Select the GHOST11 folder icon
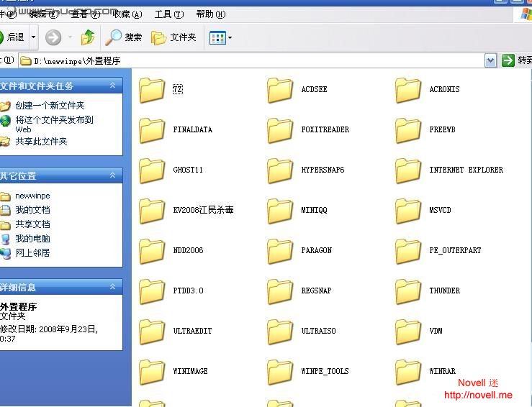The height and width of the screenshot is (407, 532). coord(152,170)
